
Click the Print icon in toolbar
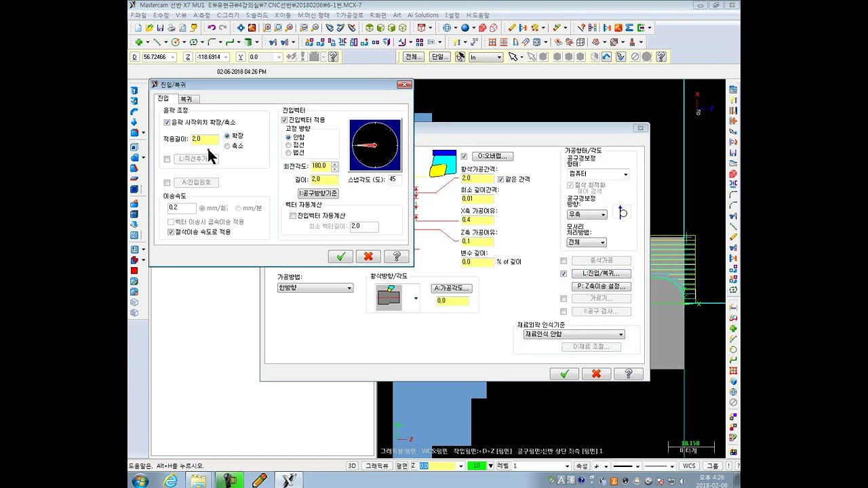coord(172,28)
